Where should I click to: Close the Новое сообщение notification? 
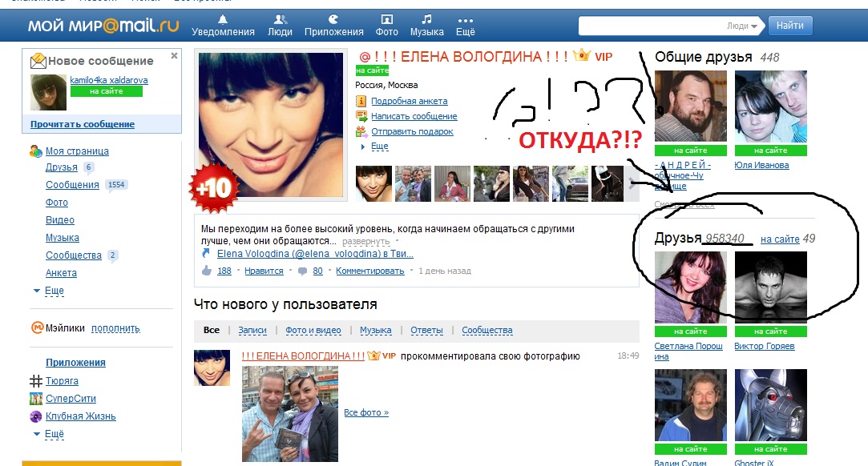click(175, 56)
